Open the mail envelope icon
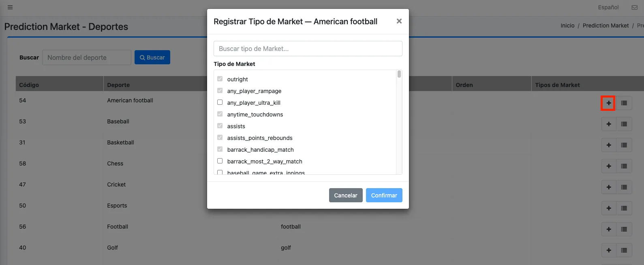This screenshot has width=644, height=265. pyautogui.click(x=634, y=7)
